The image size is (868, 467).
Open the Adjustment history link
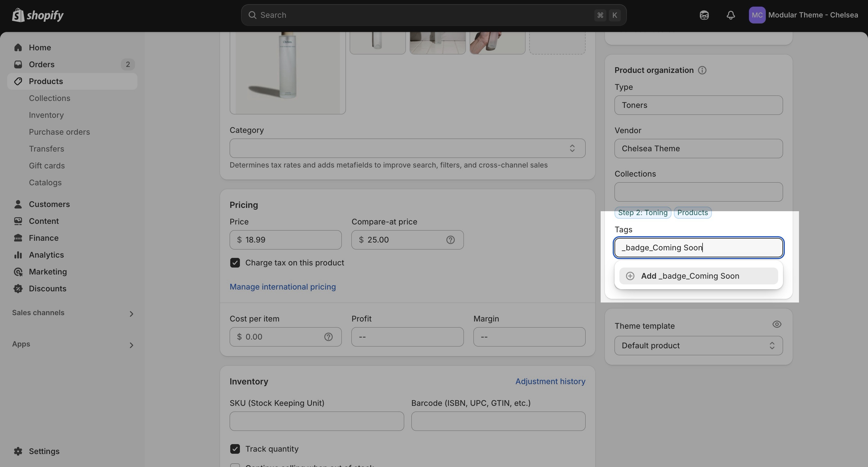550,381
